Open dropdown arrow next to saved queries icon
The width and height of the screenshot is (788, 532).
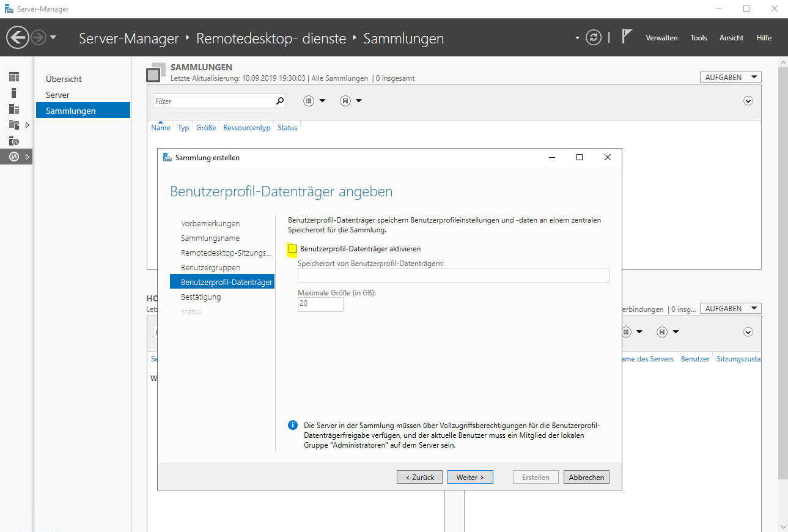click(x=359, y=101)
